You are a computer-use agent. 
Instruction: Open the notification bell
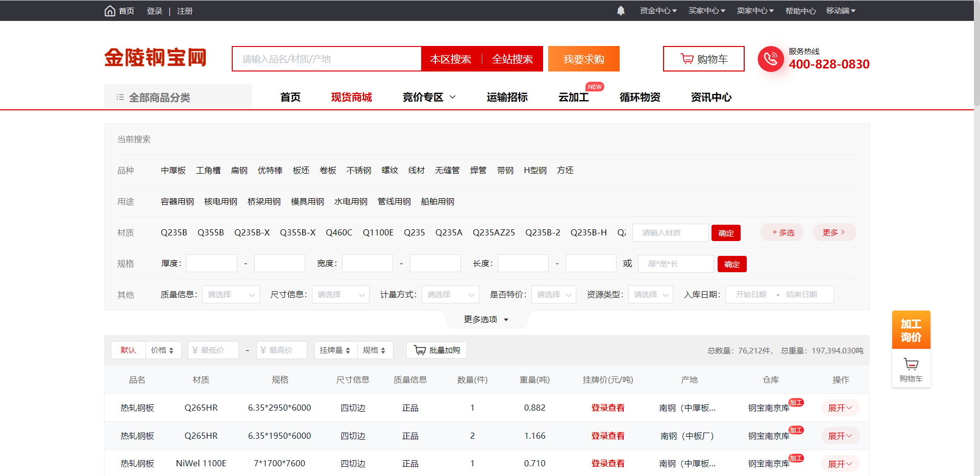click(x=621, y=11)
